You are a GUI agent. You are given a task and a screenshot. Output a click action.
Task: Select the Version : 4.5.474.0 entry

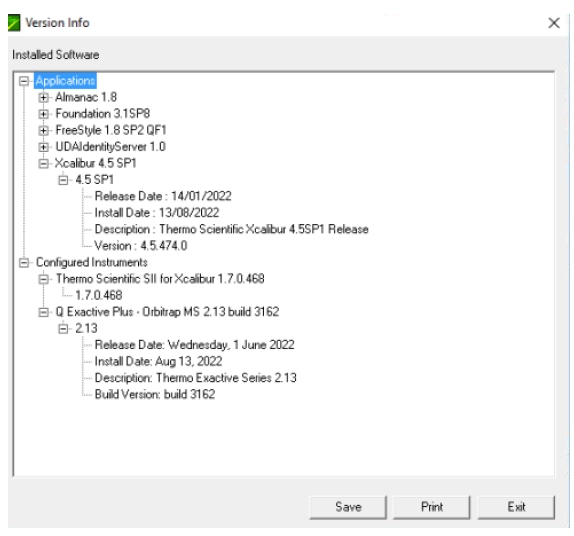tap(141, 246)
